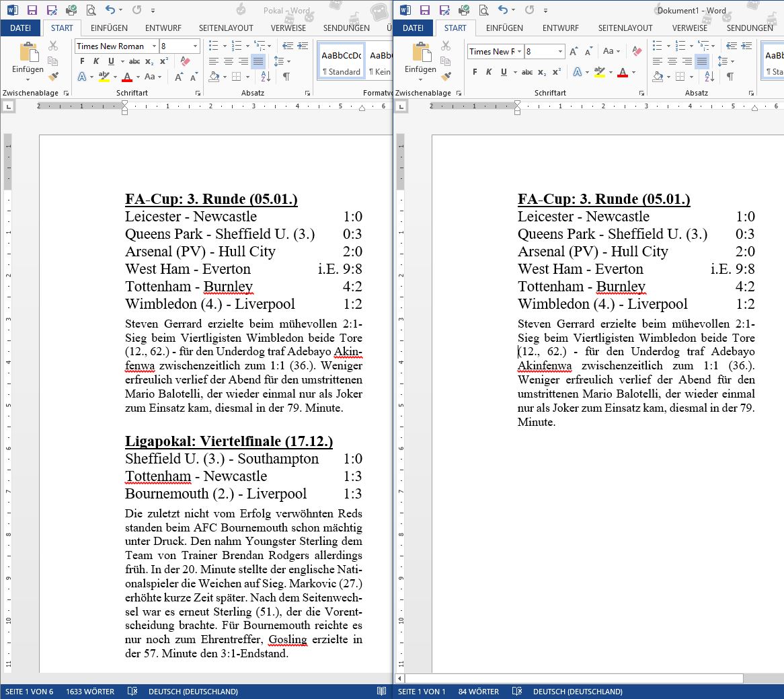Click the Word logo in Dokument1 title bar
784x699 pixels.
405,10
